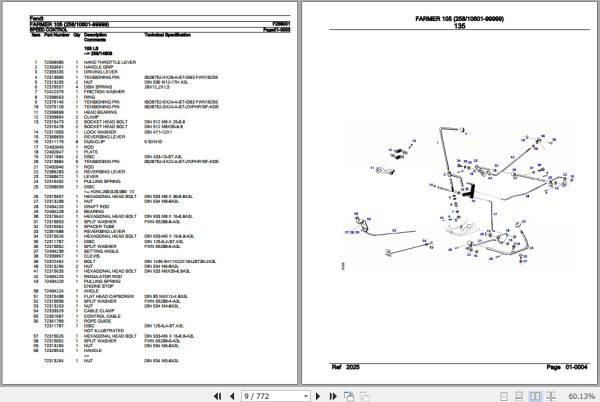The width and height of the screenshot is (600, 402).
Task: Select two-page facing view
Action: (535, 396)
